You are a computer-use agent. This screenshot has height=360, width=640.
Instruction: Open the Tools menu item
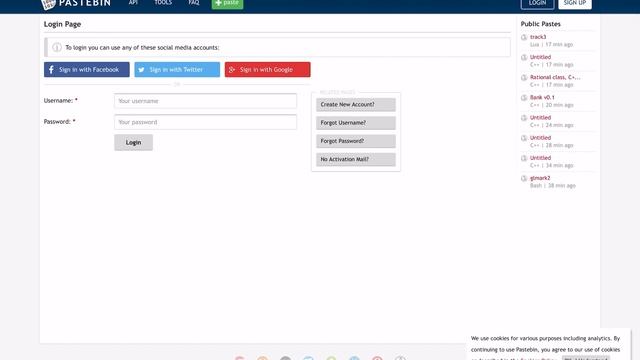[x=163, y=2]
